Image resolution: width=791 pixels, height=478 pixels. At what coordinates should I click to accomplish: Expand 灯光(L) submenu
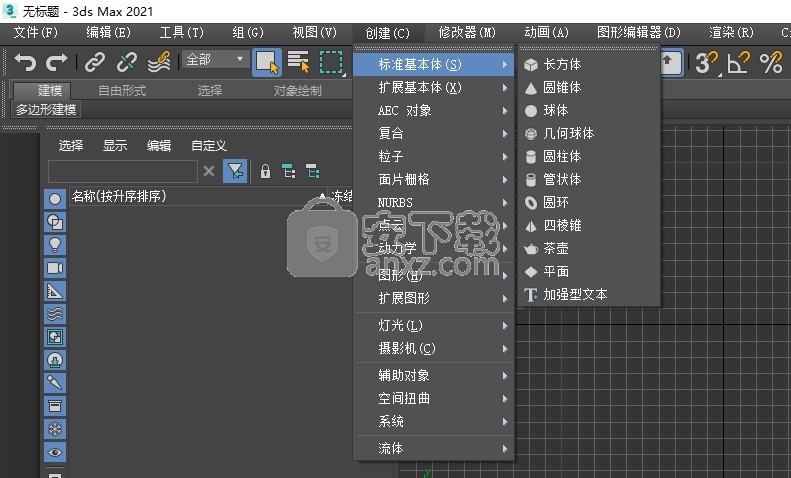pyautogui.click(x=433, y=326)
